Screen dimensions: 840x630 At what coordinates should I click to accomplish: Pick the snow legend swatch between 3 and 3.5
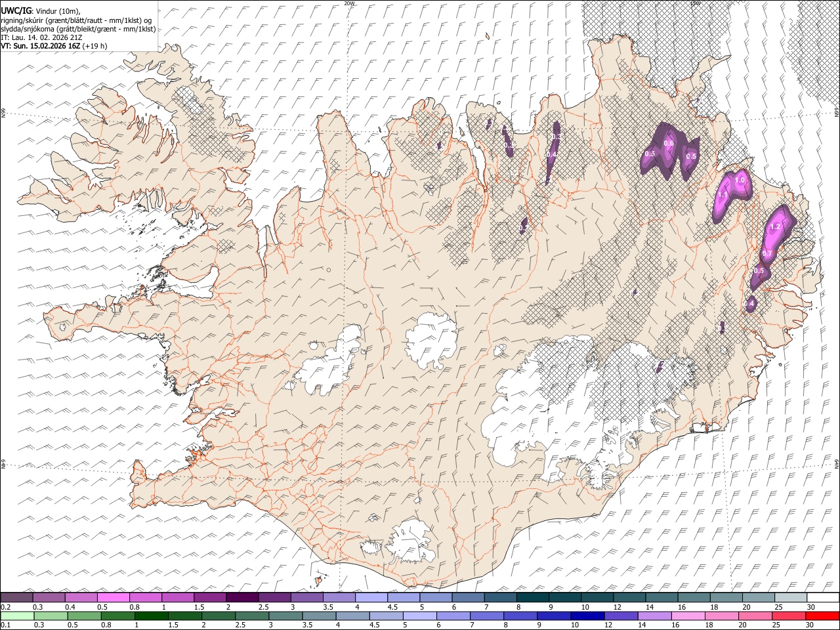(x=306, y=597)
